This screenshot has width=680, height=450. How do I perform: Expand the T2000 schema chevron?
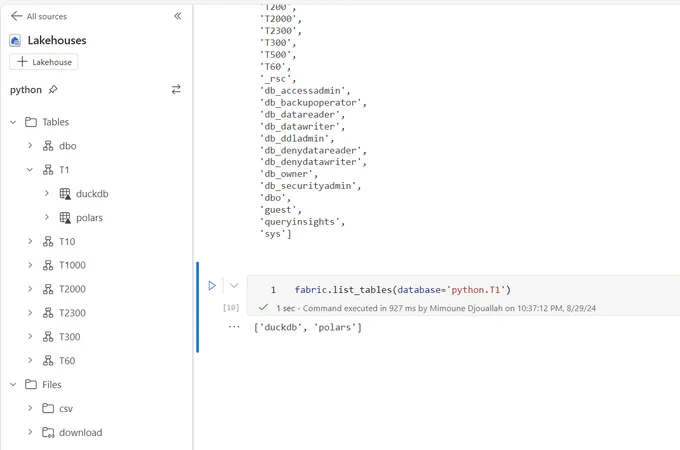pyautogui.click(x=30, y=289)
